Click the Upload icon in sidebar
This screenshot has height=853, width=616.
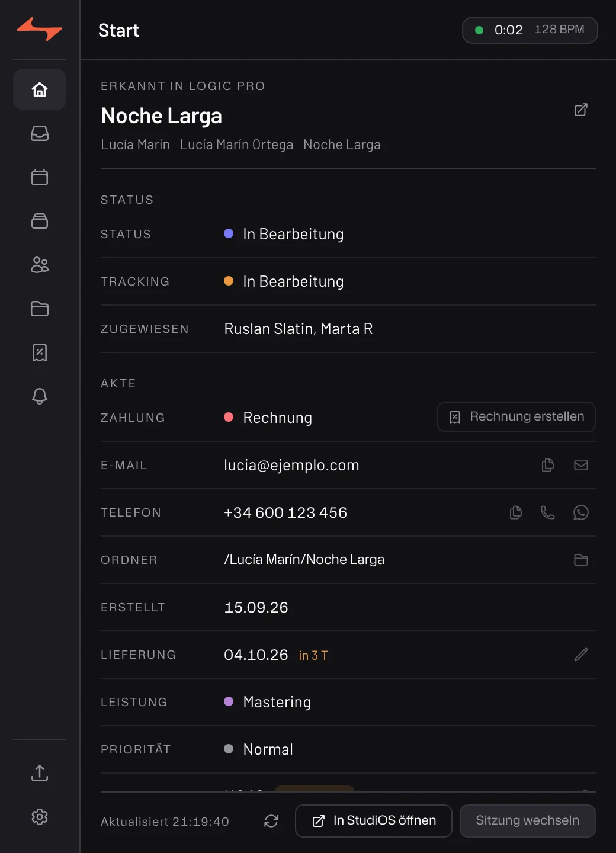point(40,773)
